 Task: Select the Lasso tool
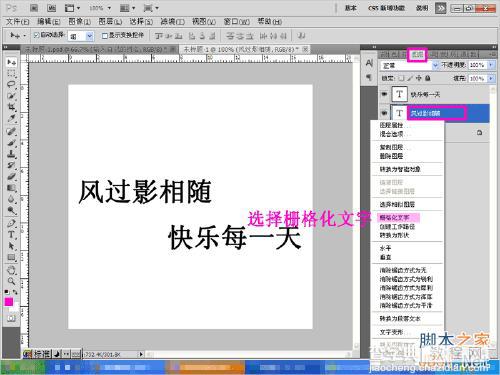[x=11, y=84]
